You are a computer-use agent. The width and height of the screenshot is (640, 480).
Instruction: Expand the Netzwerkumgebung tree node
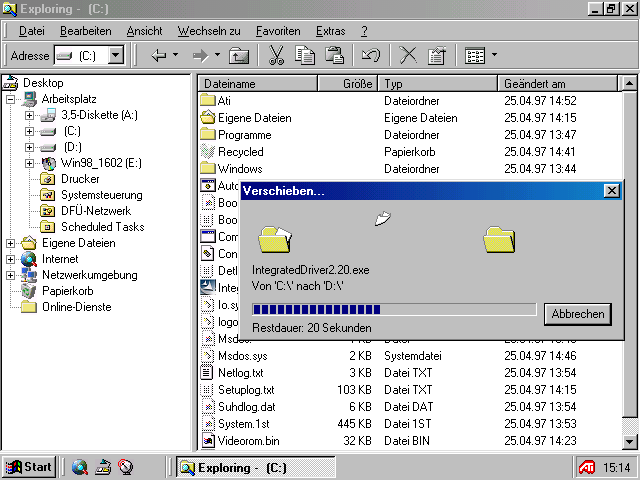pyautogui.click(x=11, y=275)
